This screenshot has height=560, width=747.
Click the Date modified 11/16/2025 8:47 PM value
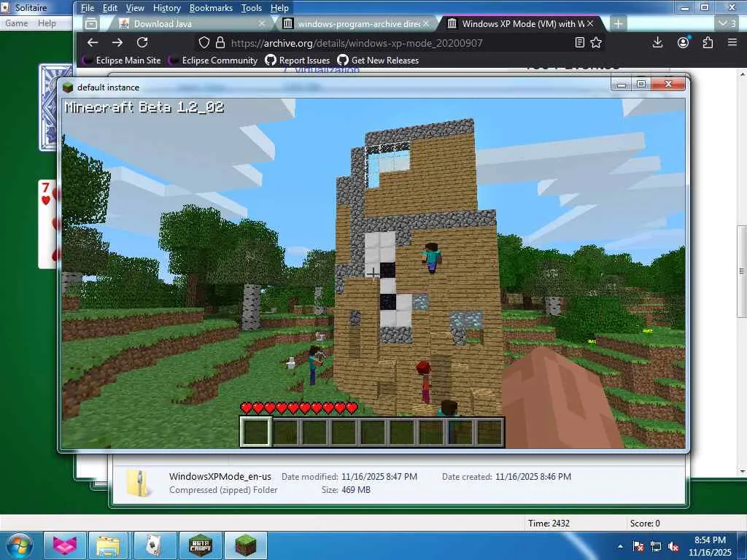[x=379, y=477]
